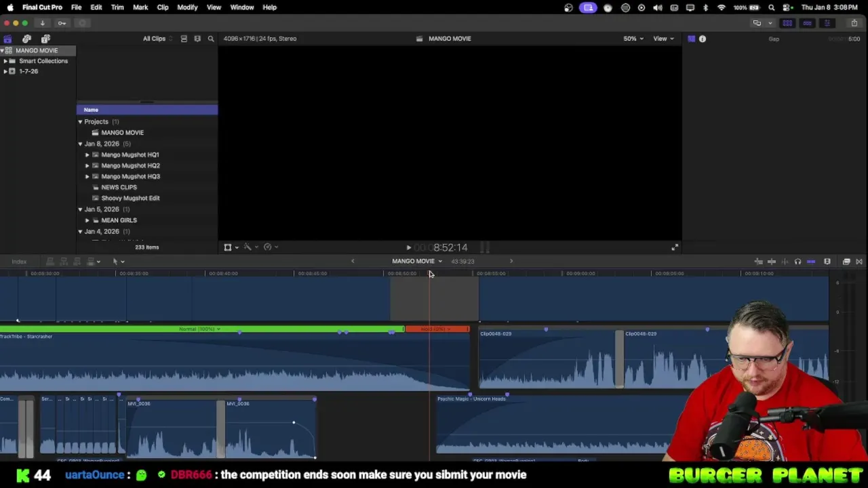Viewport: 868px width, 488px height.
Task: Open macOS Control Center icon
Action: pos(787,7)
